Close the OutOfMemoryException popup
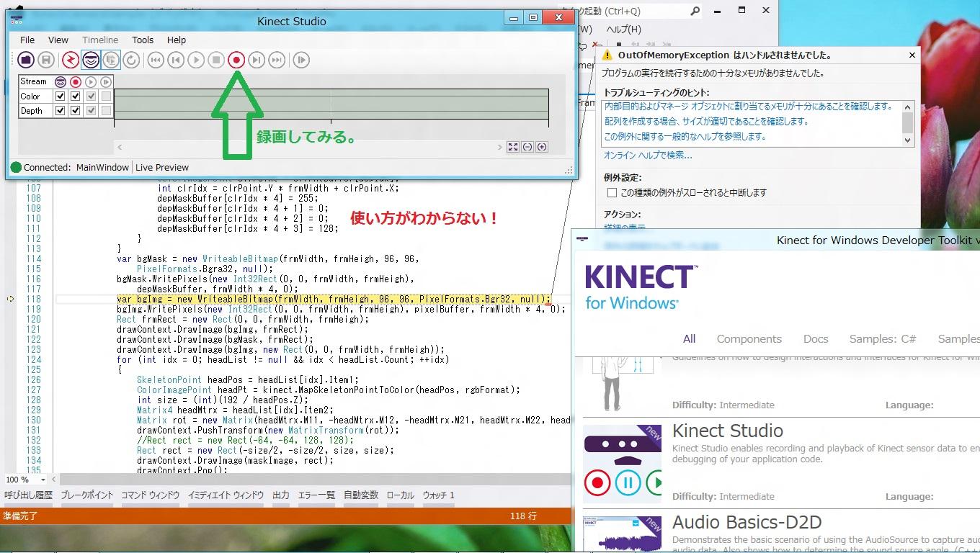The width and height of the screenshot is (980, 553). coord(912,55)
